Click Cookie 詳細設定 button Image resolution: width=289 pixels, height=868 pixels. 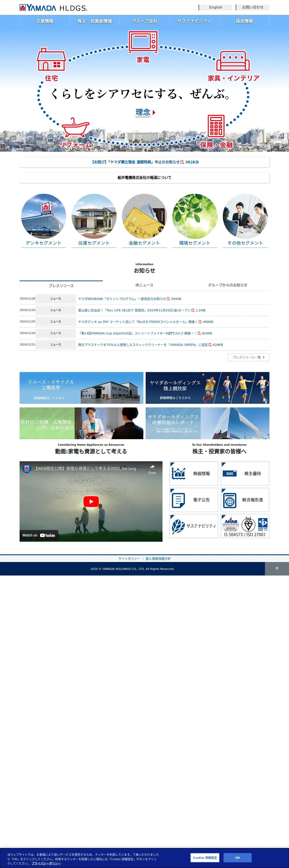pyautogui.click(x=205, y=858)
